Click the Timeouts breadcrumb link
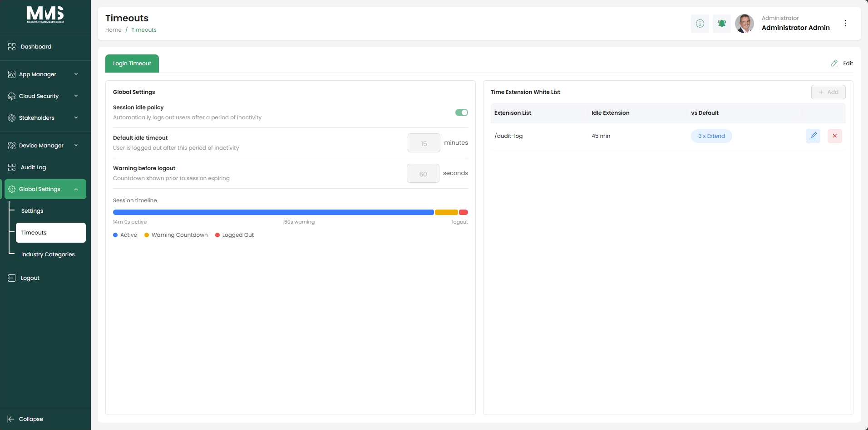This screenshot has height=430, width=868. tap(144, 30)
